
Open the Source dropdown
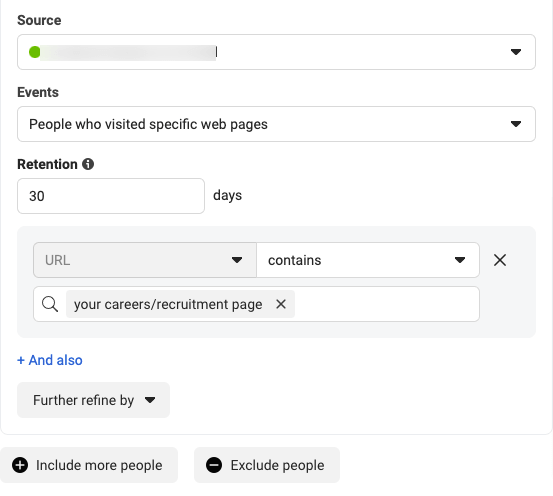pos(276,52)
